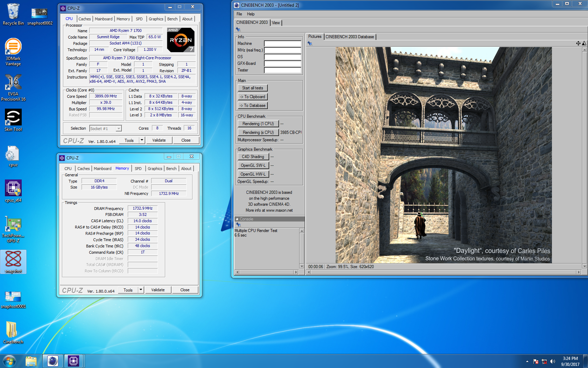
Task: Run Rendering (x CPU) benchmark
Action: point(258,132)
